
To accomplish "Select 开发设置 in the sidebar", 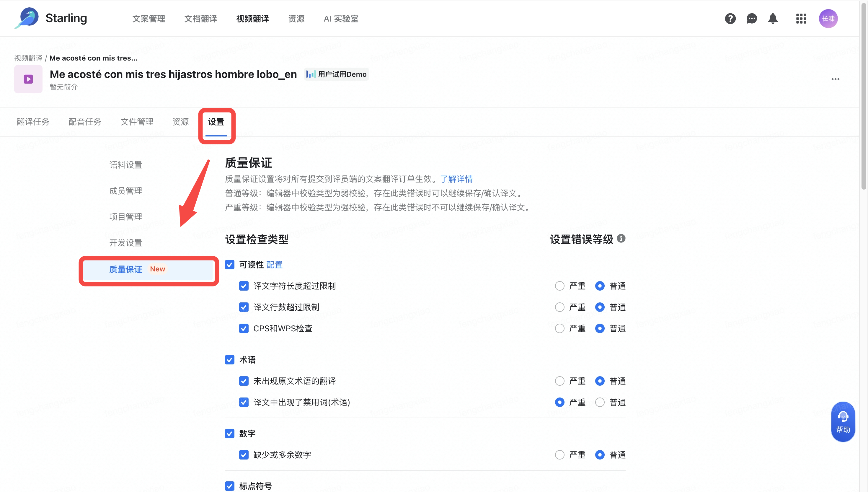I will click(126, 243).
